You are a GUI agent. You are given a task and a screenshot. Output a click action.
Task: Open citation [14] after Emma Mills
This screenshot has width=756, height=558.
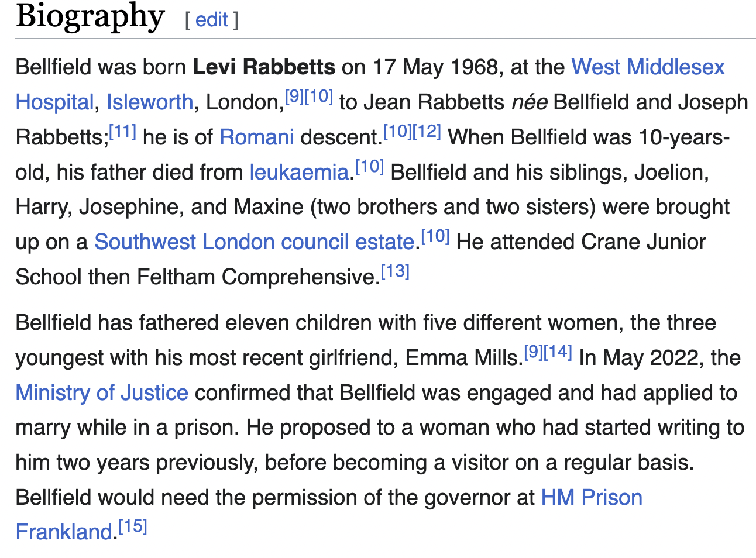(558, 352)
